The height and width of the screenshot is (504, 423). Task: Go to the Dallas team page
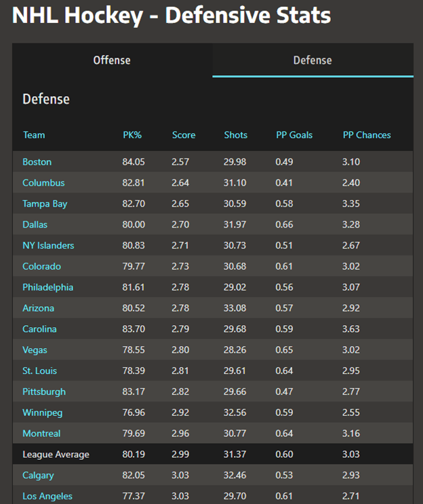coord(35,224)
